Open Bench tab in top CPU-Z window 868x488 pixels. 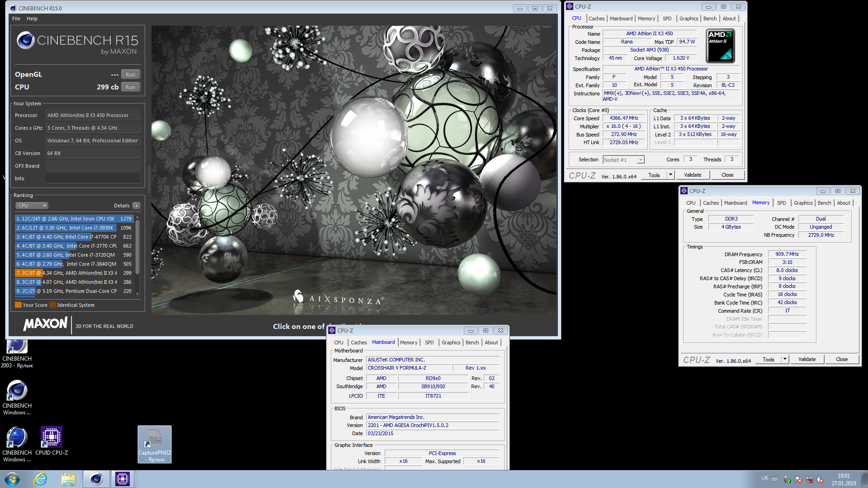click(x=710, y=19)
